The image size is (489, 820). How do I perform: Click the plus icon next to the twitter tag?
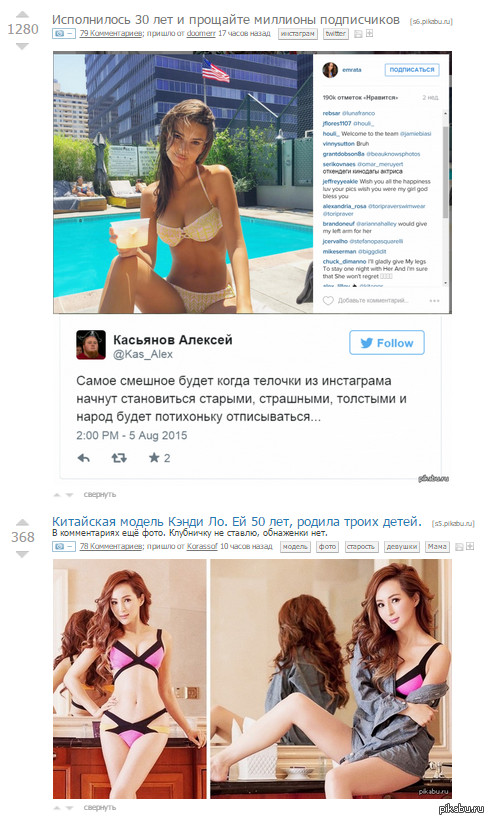click(x=369, y=33)
